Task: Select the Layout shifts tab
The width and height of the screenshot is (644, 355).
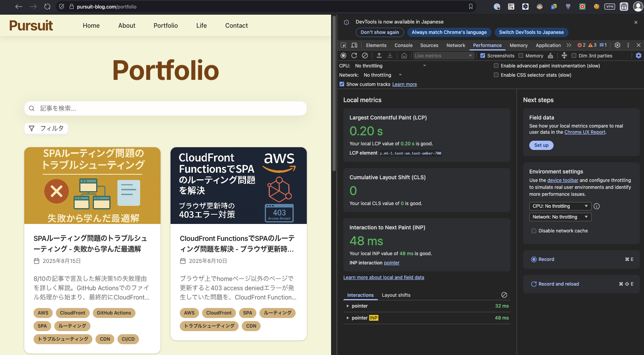Action: click(x=396, y=295)
